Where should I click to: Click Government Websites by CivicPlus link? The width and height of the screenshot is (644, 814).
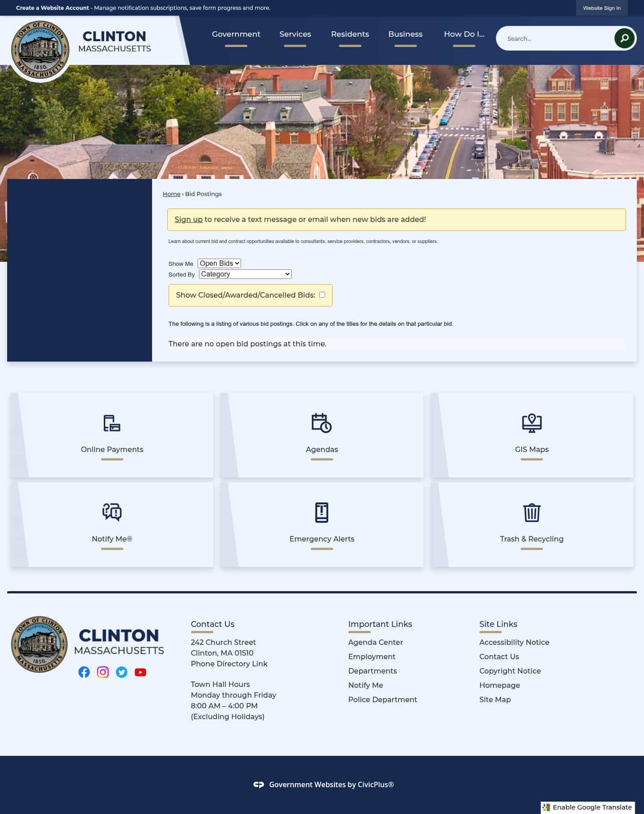(331, 784)
